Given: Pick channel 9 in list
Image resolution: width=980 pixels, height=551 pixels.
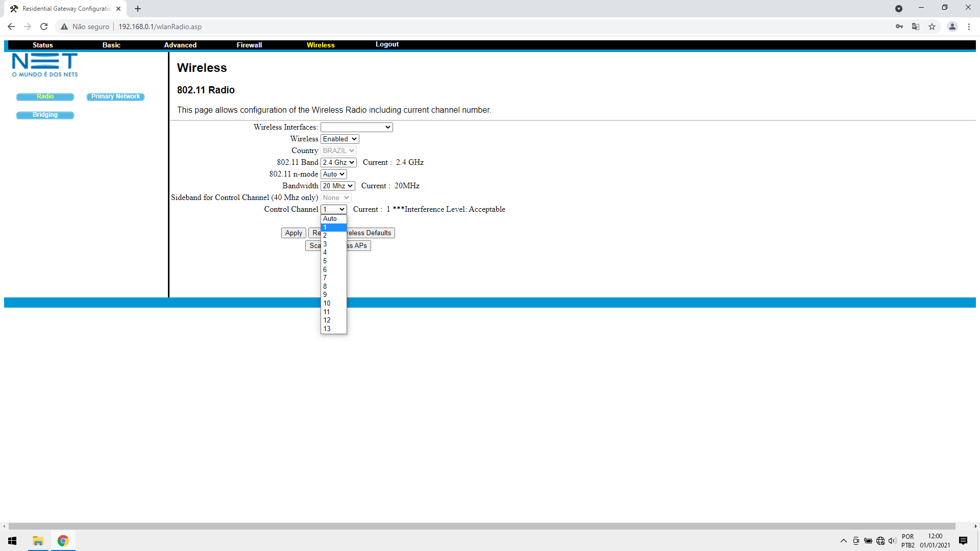Looking at the screenshot, I should pos(334,294).
